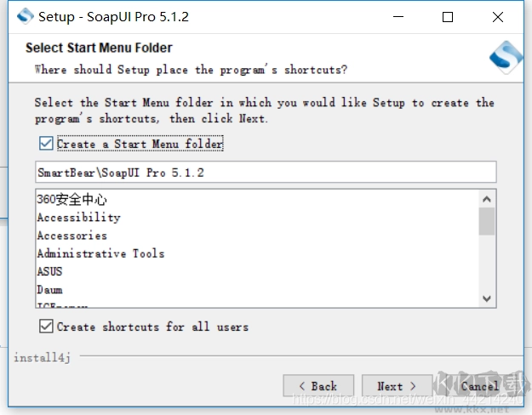Choose Accessories from folder list
This screenshot has width=532, height=415.
(x=72, y=236)
